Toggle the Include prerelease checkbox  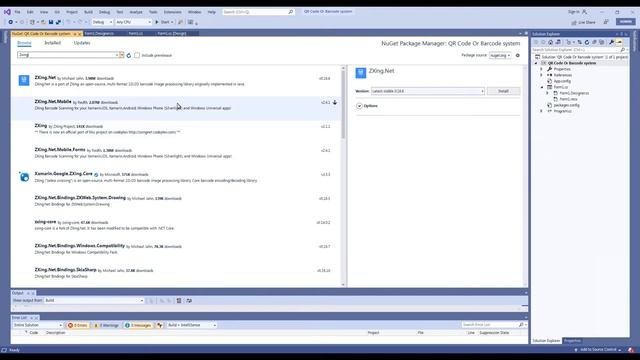(x=137, y=55)
